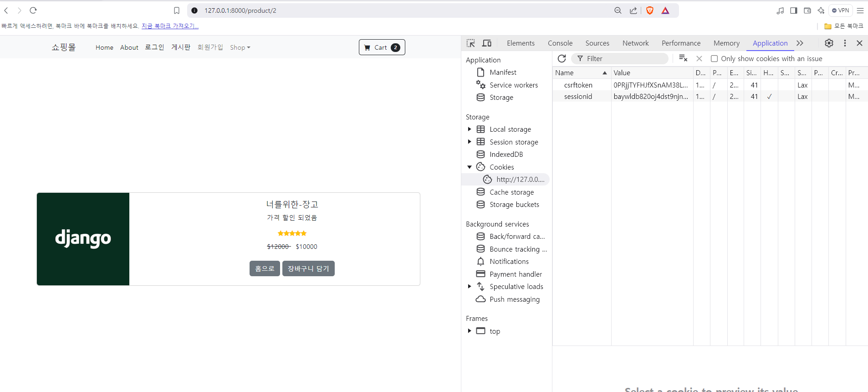The height and width of the screenshot is (392, 868).
Task: Click the browser forward arrow
Action: (19, 10)
